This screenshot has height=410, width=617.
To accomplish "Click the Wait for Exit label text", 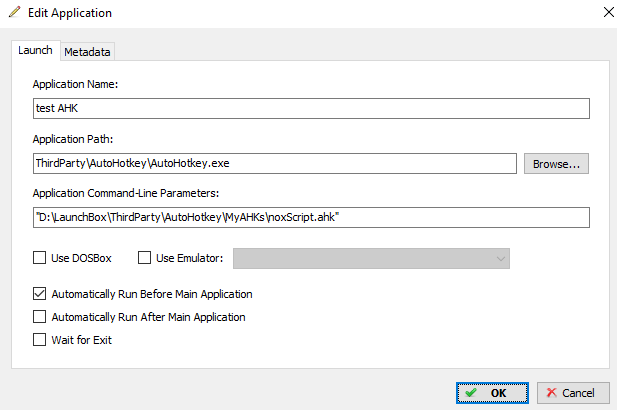I will 82,340.
